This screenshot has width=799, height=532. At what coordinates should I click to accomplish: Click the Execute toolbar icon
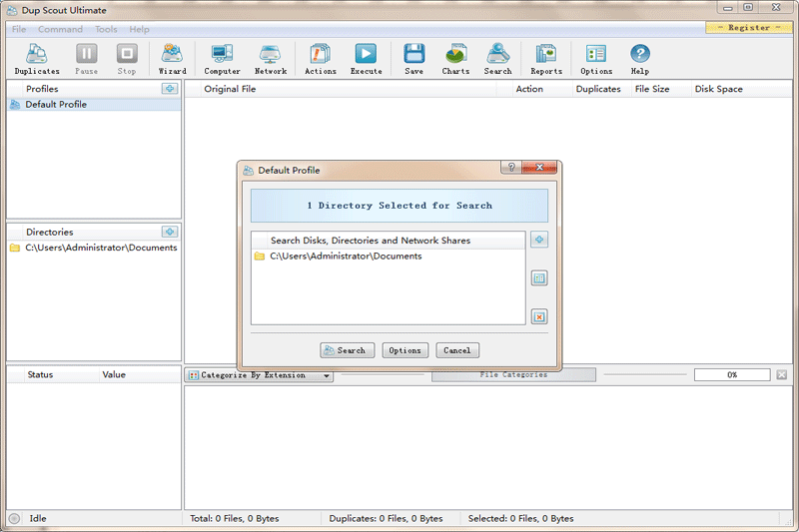(366, 59)
